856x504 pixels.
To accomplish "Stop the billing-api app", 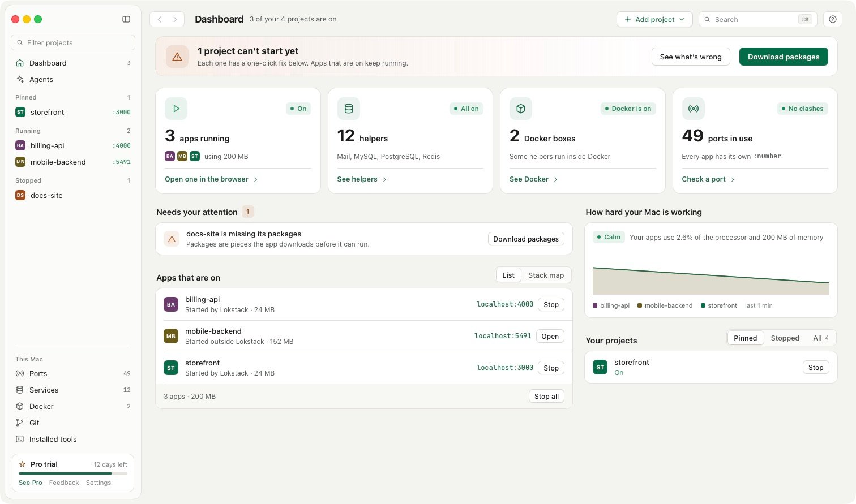I will [551, 304].
